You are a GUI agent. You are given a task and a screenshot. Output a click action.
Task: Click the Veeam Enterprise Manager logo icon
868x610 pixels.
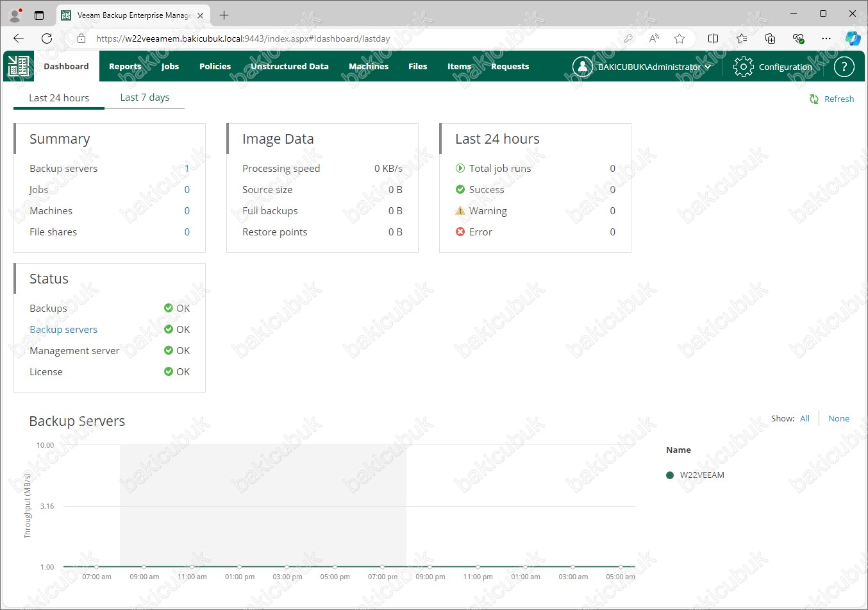click(x=19, y=66)
